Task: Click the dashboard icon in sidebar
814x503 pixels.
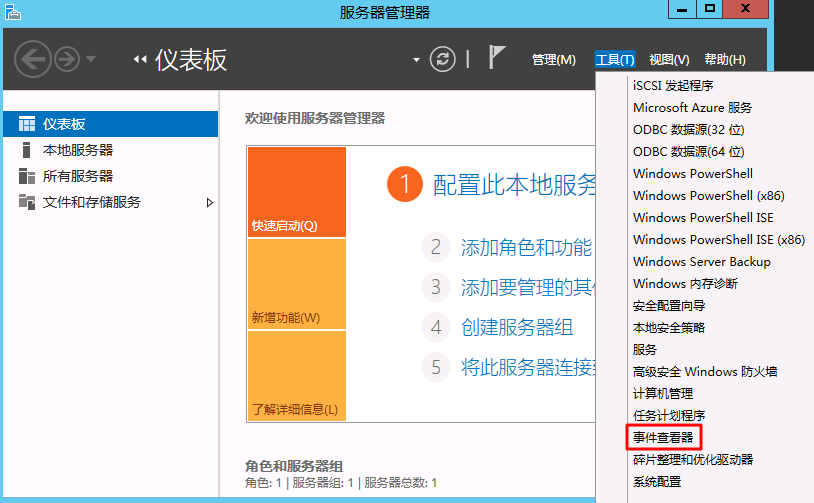Action: [27, 124]
